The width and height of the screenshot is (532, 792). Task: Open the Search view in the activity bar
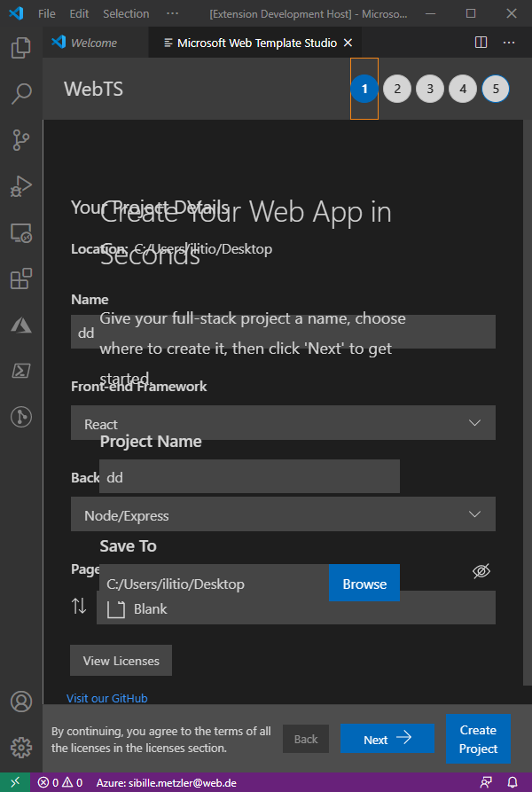tap(21, 94)
